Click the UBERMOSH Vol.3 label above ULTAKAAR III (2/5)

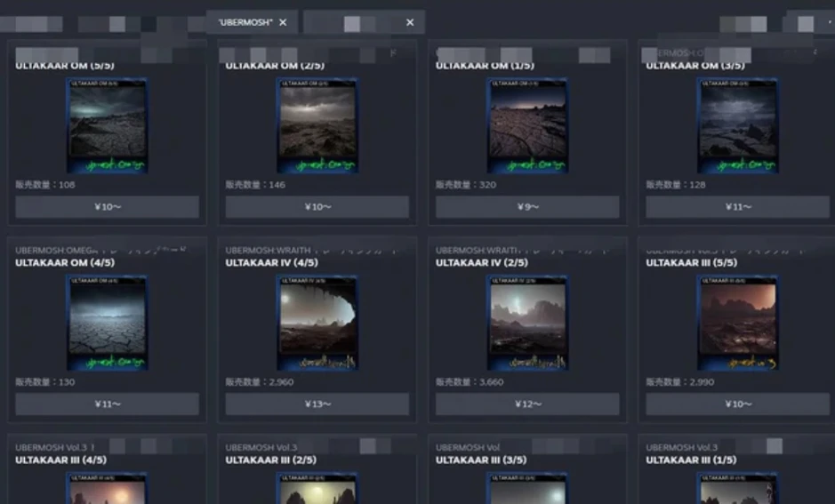click(261, 448)
